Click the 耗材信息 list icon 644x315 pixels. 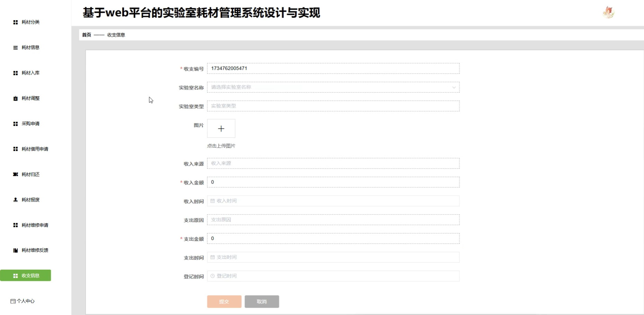(x=15, y=48)
